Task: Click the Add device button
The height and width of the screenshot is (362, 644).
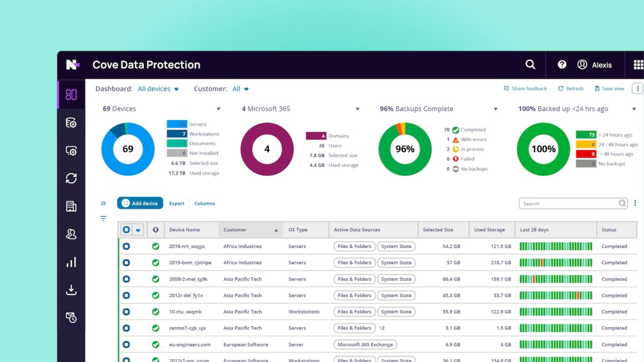Action: 140,203
